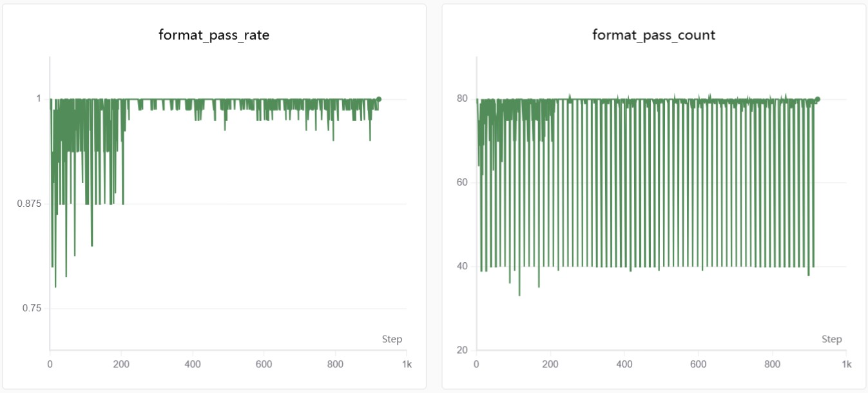Click the 600 x-axis tick on format_pass_rate
Image resolution: width=868 pixels, height=393 pixels.
pyautogui.click(x=264, y=364)
